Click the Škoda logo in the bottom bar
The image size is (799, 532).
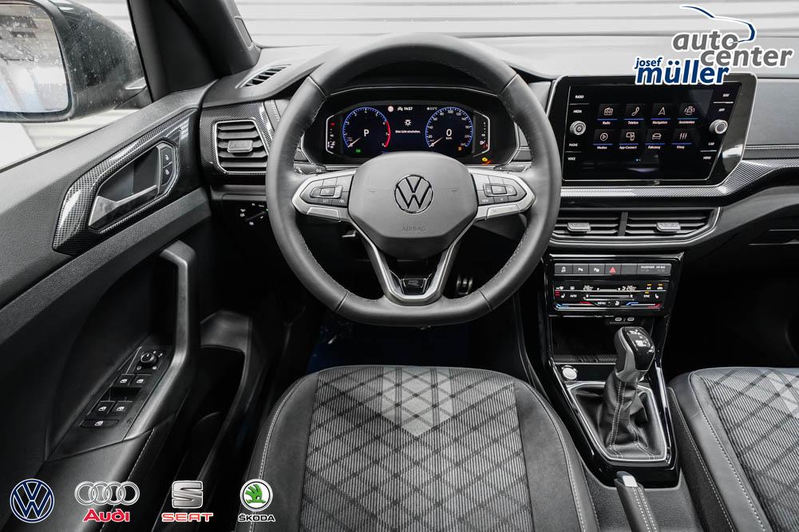point(256,501)
